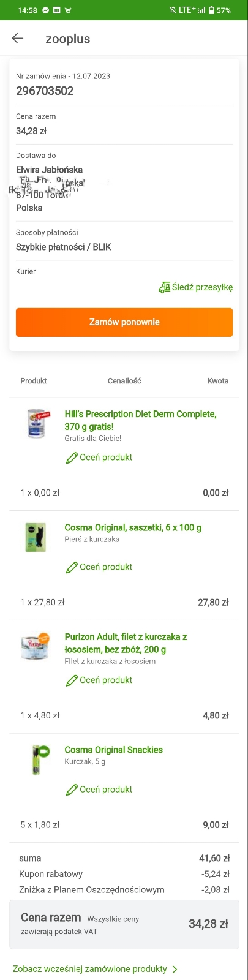Tap pencil icon for Hill's Prescription Diet
The width and height of the screenshot is (248, 980).
[72, 458]
